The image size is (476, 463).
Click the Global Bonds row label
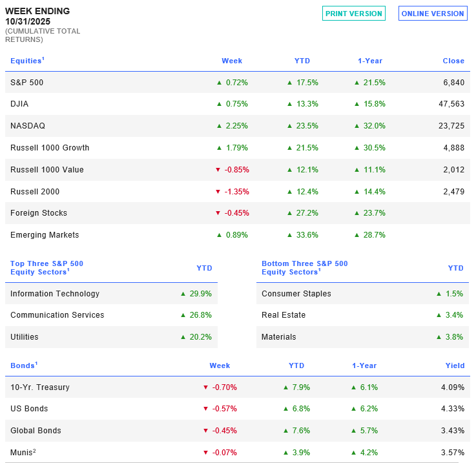point(36,431)
